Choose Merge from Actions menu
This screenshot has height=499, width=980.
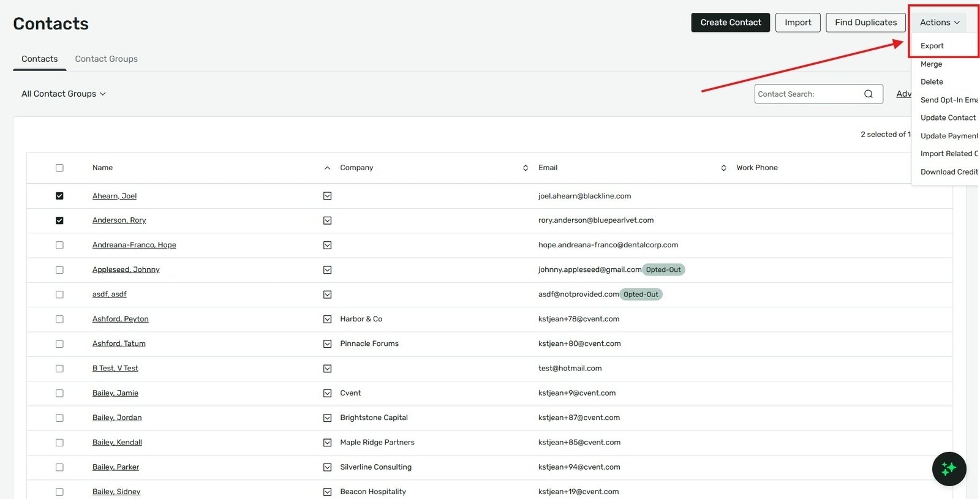pyautogui.click(x=931, y=64)
